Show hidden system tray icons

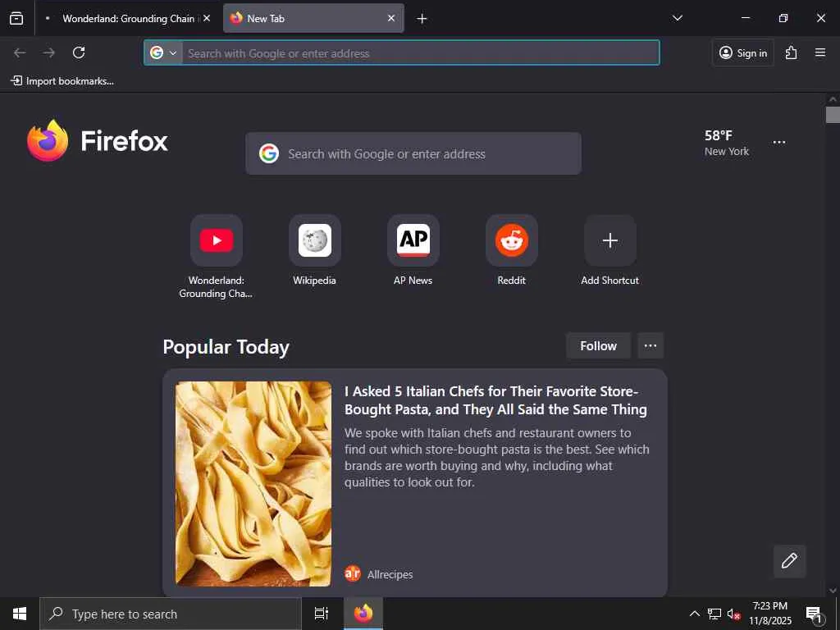pyautogui.click(x=694, y=614)
